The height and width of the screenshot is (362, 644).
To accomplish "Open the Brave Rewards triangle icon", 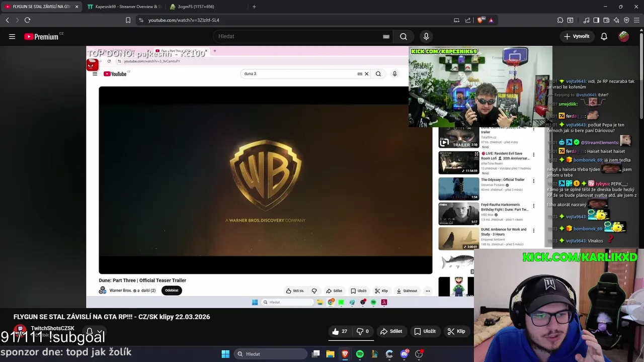I will (491, 20).
